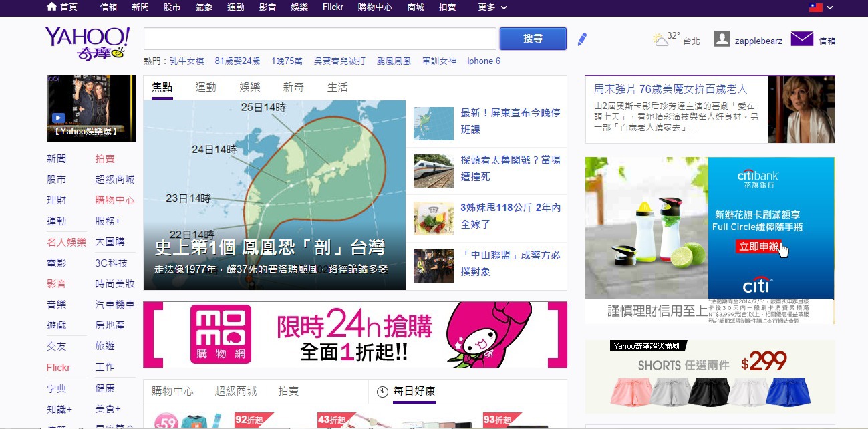Viewport: 868px width, 429px height.
Task: Click the pencil handwriting input icon
Action: [x=582, y=39]
